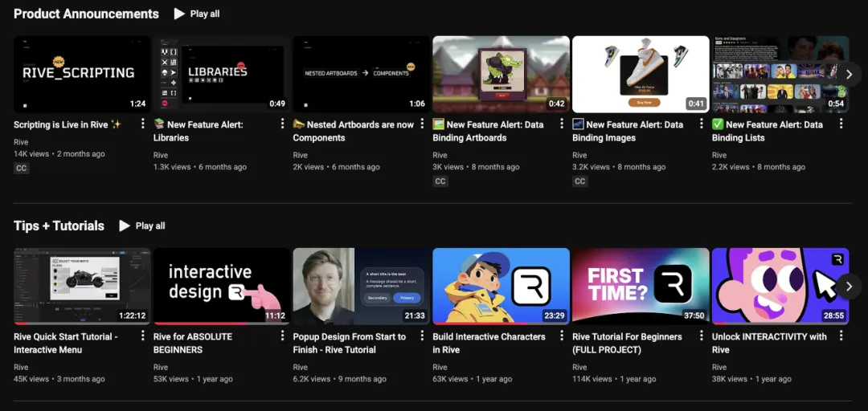Show next videos in Tips + Tutorials row
The width and height of the screenshot is (868, 411).
click(x=850, y=286)
